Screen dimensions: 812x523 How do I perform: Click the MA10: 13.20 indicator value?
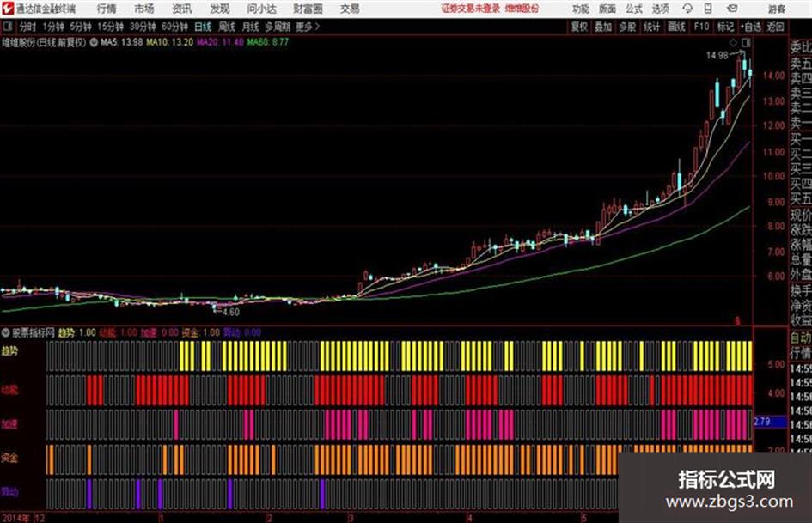(x=169, y=42)
